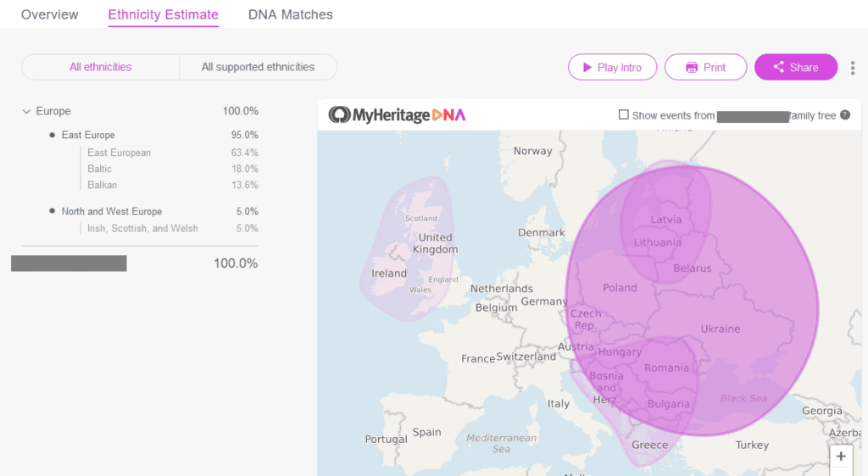Click the Greece label on the map

click(650, 445)
